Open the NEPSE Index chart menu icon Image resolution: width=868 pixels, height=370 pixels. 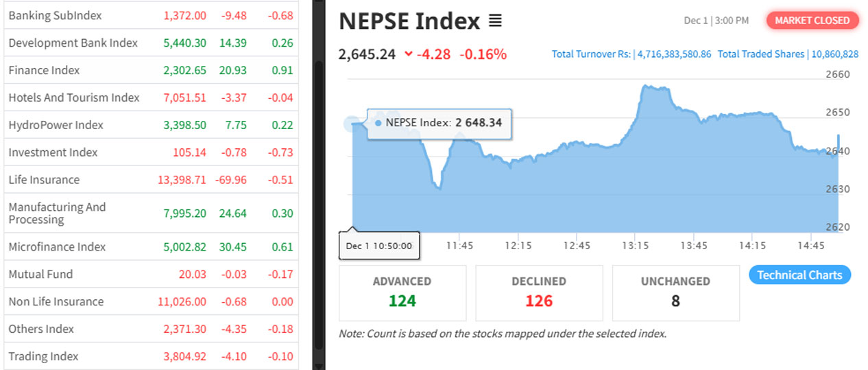pyautogui.click(x=495, y=22)
